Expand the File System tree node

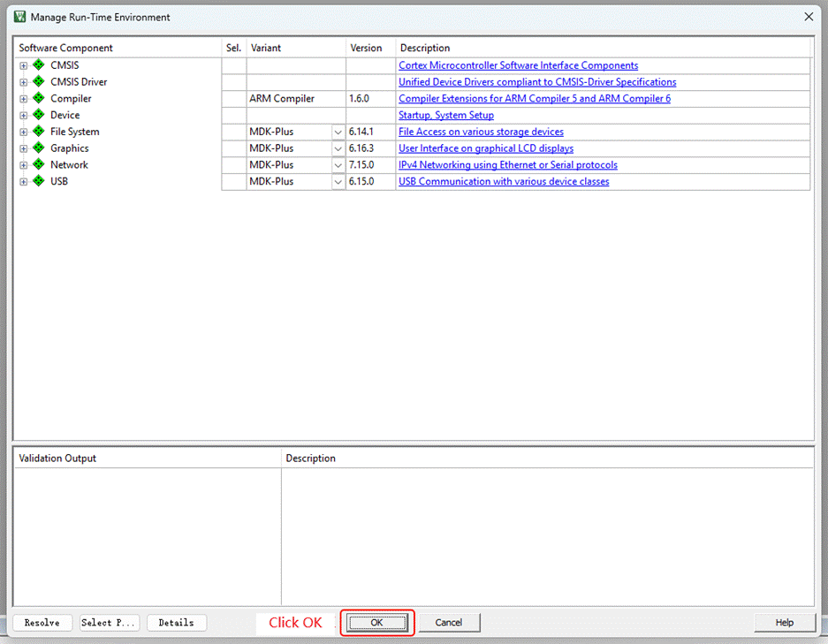pyautogui.click(x=23, y=133)
